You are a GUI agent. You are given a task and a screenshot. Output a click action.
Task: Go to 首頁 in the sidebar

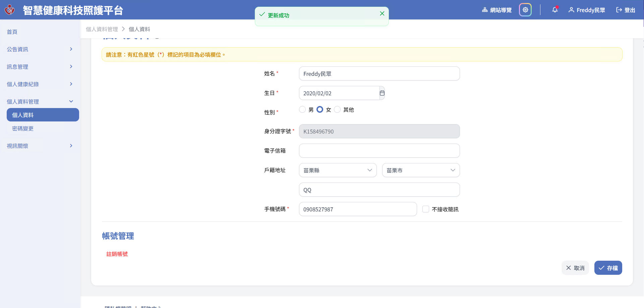(x=12, y=32)
